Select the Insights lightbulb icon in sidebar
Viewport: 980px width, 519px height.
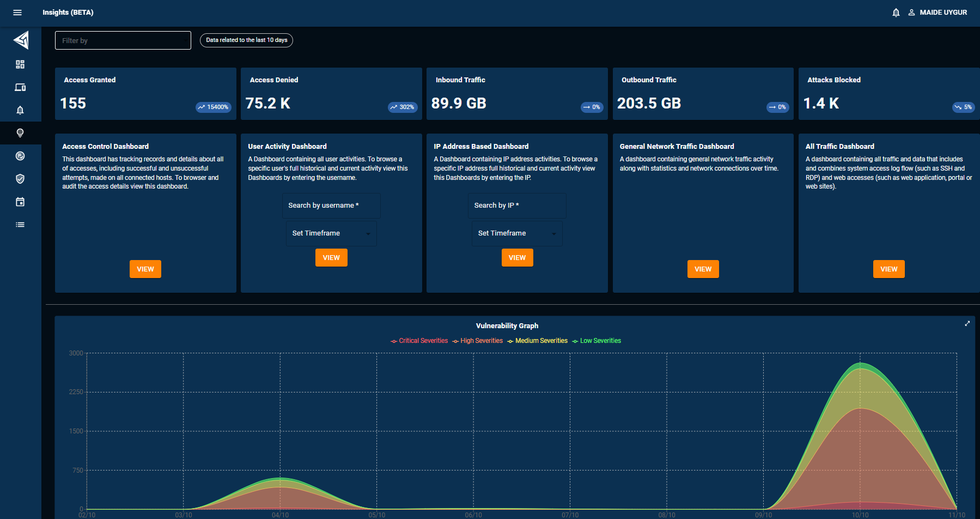pyautogui.click(x=20, y=133)
